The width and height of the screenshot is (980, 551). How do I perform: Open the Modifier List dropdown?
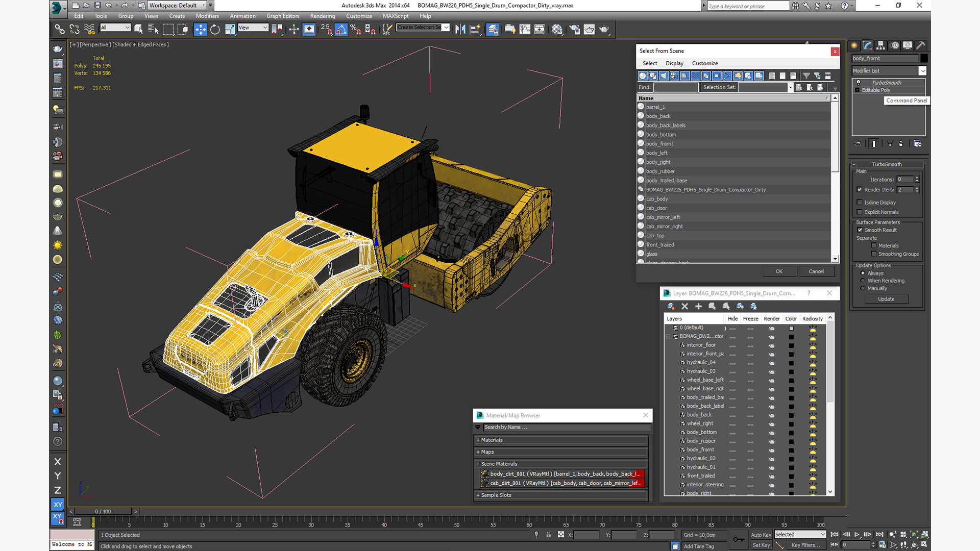point(922,71)
